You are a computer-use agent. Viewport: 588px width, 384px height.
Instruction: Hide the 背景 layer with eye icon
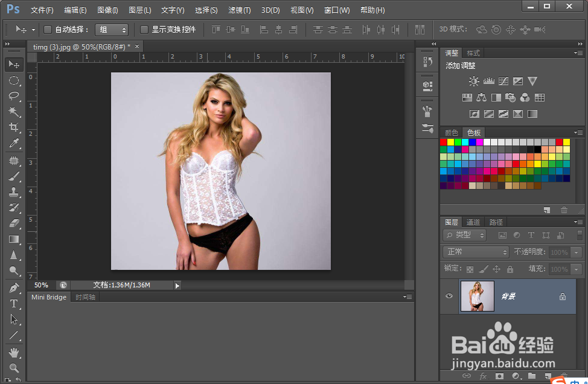click(x=449, y=296)
